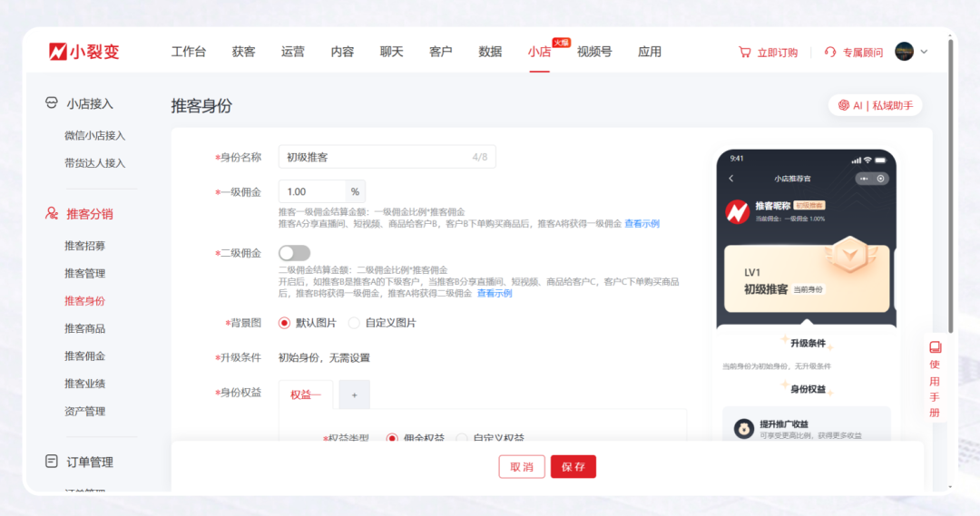Viewport: 980px width, 516px height.
Task: Click the red 保存 button
Action: pyautogui.click(x=573, y=467)
